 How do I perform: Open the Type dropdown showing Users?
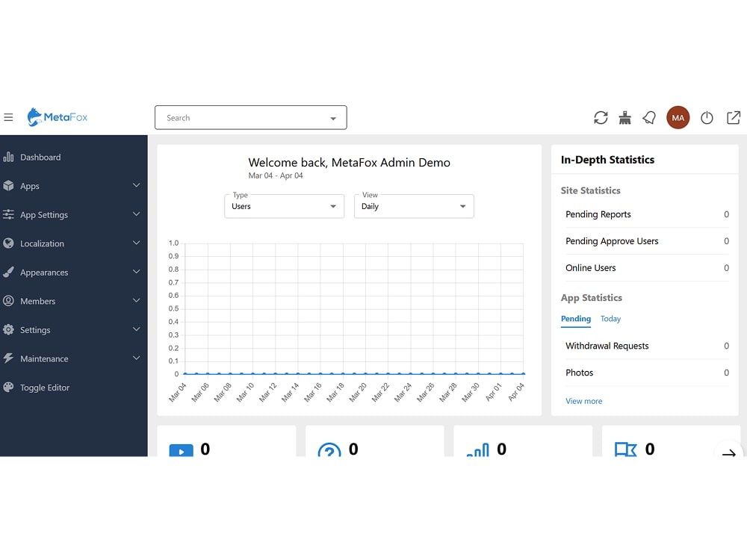[x=284, y=206]
